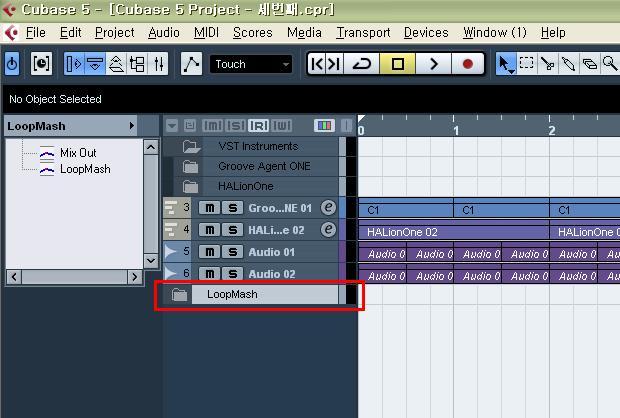
Task: Mute the Audio 01 track
Action: 210,252
